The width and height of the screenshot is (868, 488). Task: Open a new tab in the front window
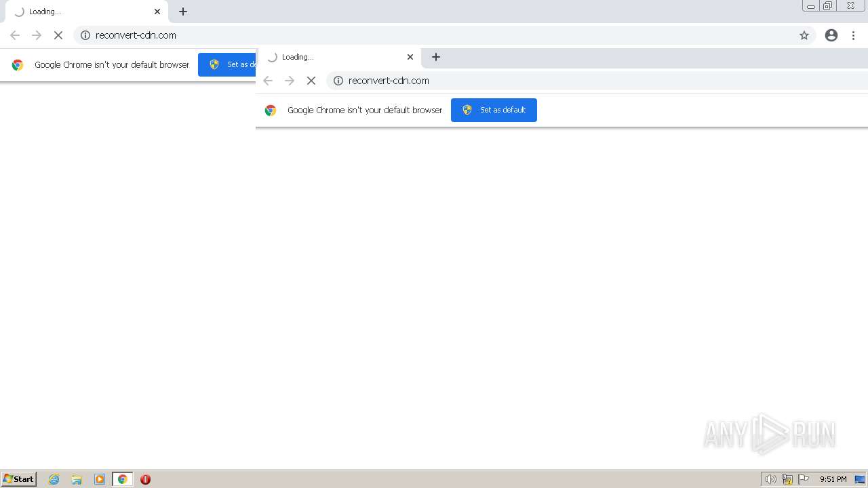(x=436, y=57)
